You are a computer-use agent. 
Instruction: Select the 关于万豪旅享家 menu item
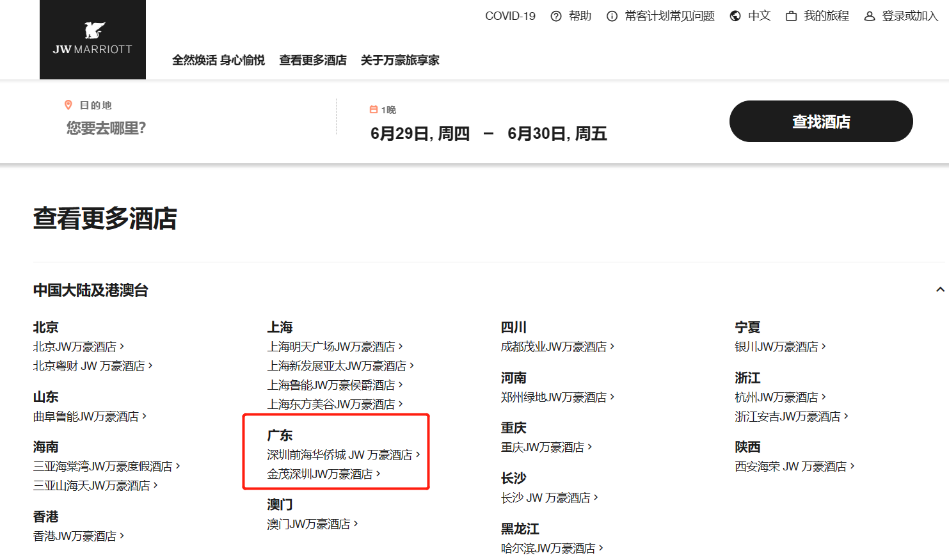point(400,60)
